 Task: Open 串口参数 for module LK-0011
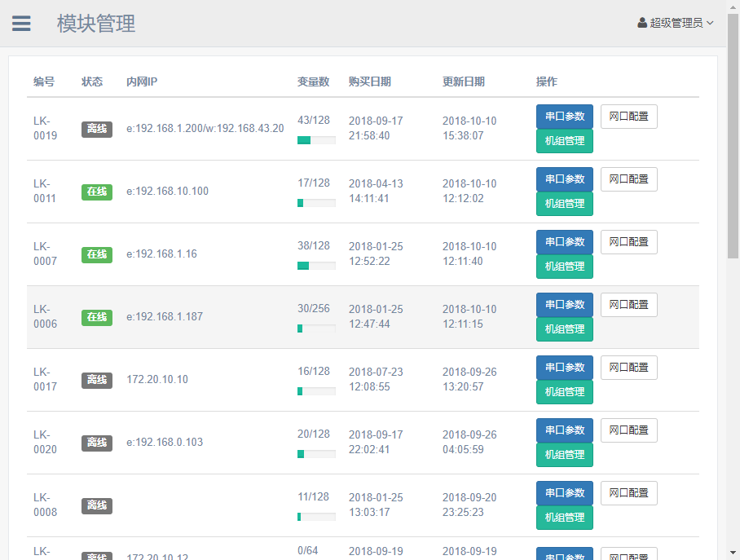point(564,179)
